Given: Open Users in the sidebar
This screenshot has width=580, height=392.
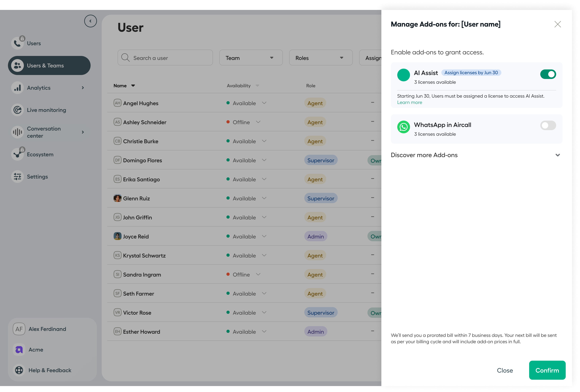Looking at the screenshot, I should click(34, 43).
